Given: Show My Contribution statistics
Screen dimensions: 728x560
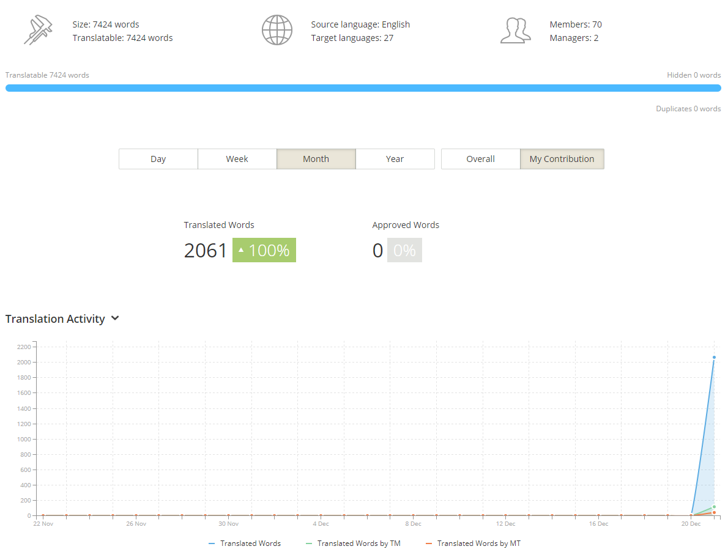Looking at the screenshot, I should click(562, 159).
